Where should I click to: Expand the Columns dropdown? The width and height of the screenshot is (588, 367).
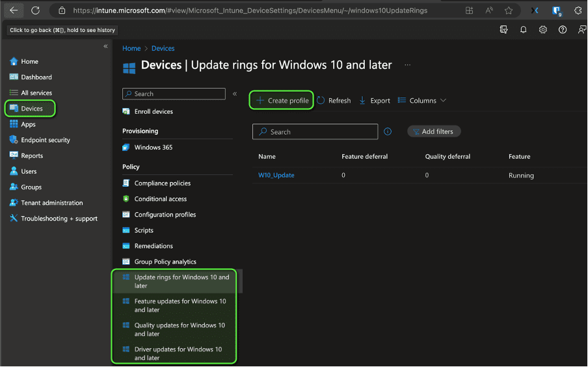422,101
